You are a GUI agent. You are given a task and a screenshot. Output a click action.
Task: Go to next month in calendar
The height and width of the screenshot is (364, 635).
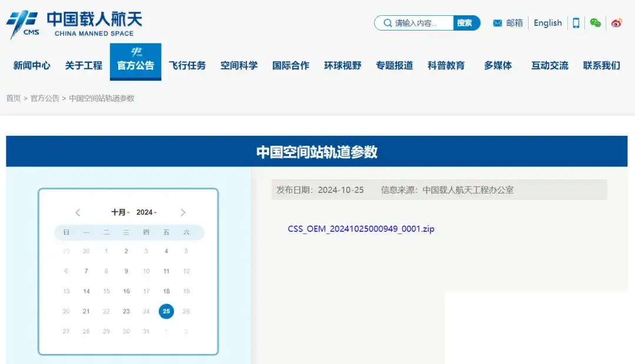(x=183, y=212)
